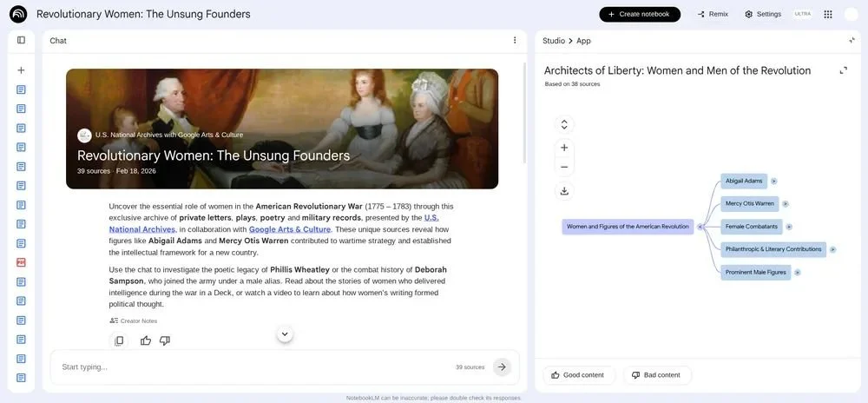Expand the Abigail Adams node arrow

[774, 181]
